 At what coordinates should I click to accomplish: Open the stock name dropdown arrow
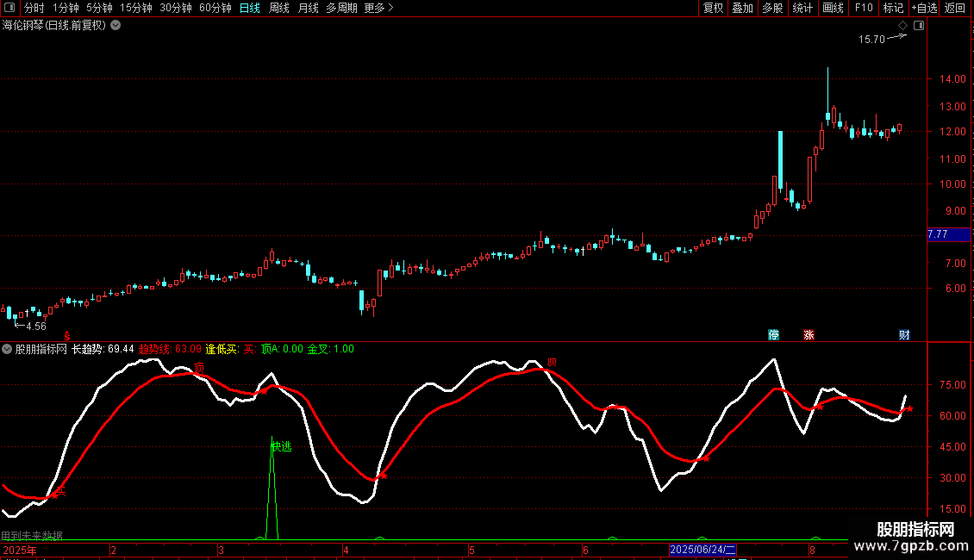pyautogui.click(x=116, y=26)
